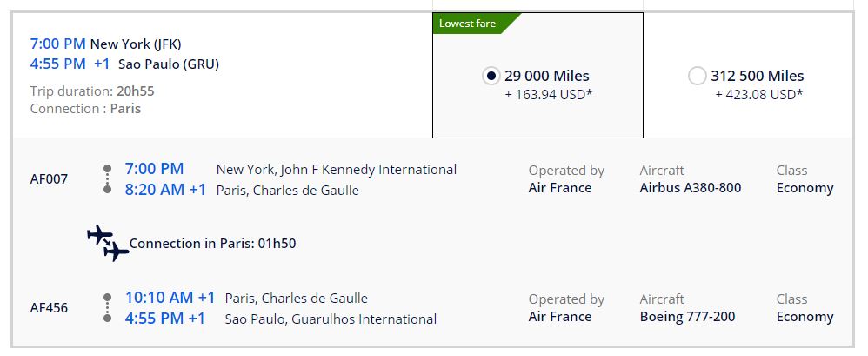Click the Economy class label for AF007
Screen dimensions: 868x356
[805, 188]
